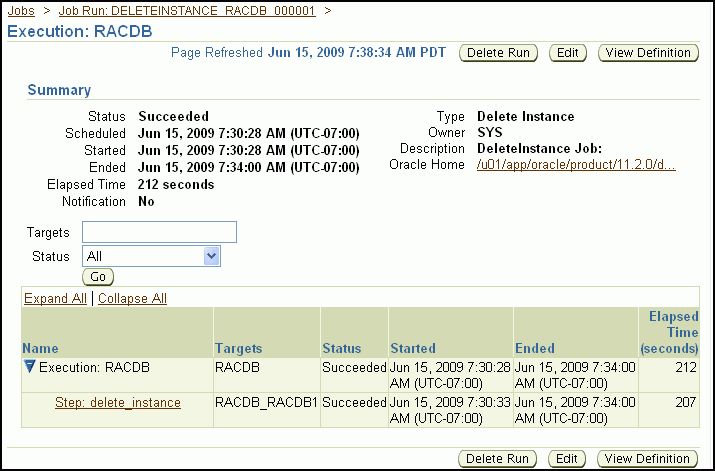This screenshot has height=471, width=715.
Task: Click the Started column header
Action: point(413,348)
